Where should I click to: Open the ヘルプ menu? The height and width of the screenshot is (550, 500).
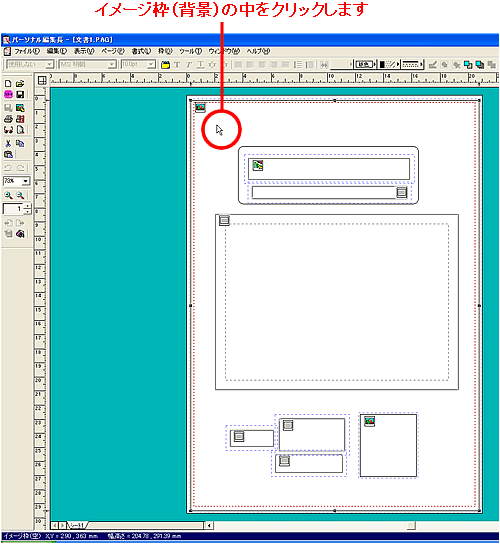point(258,51)
